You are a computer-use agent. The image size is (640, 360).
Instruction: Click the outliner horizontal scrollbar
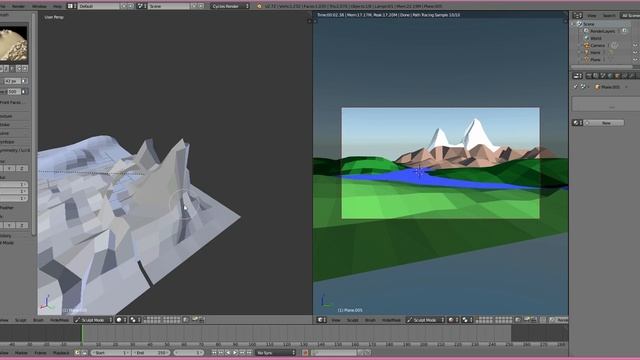(x=602, y=67)
